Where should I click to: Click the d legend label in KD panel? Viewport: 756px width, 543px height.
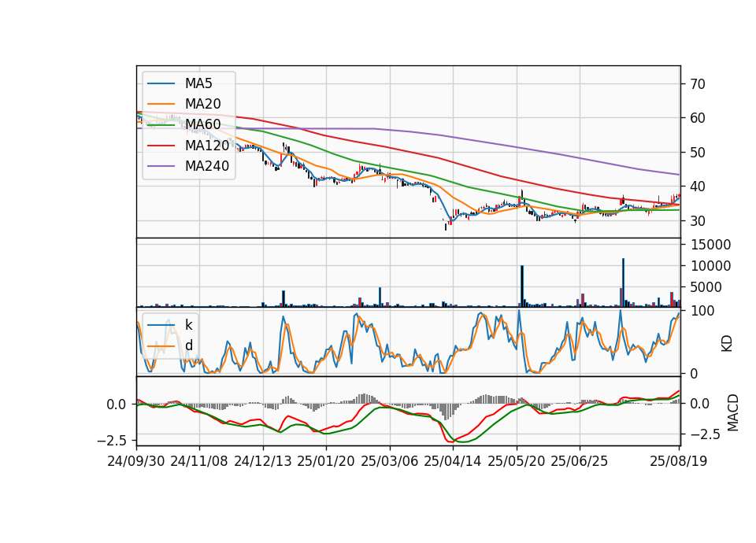tap(188, 345)
